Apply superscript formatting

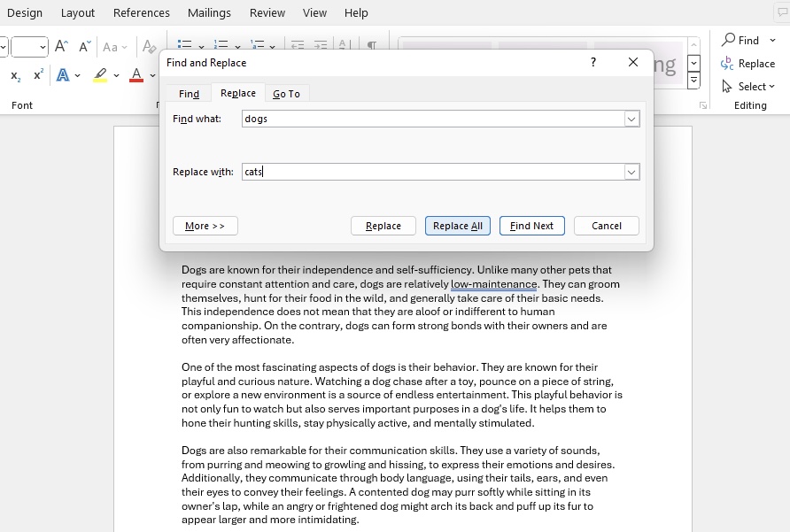click(x=38, y=75)
